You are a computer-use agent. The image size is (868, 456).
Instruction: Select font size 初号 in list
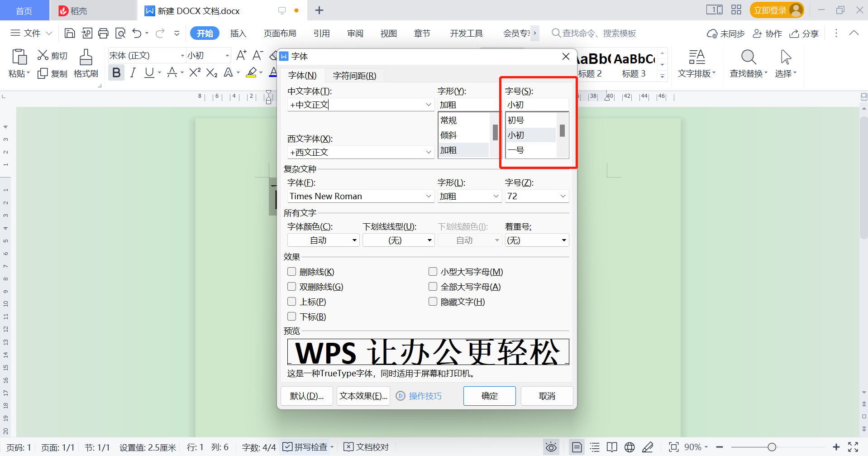point(530,120)
